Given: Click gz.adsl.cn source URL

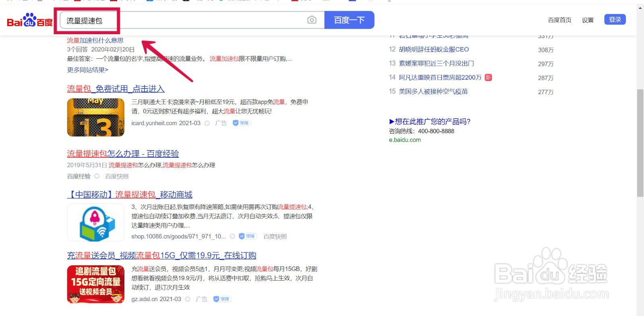Looking at the screenshot, I should [x=144, y=299].
